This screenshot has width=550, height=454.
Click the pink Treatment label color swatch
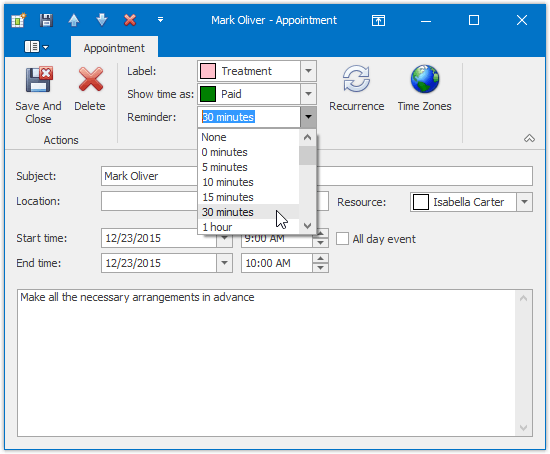pyautogui.click(x=208, y=71)
